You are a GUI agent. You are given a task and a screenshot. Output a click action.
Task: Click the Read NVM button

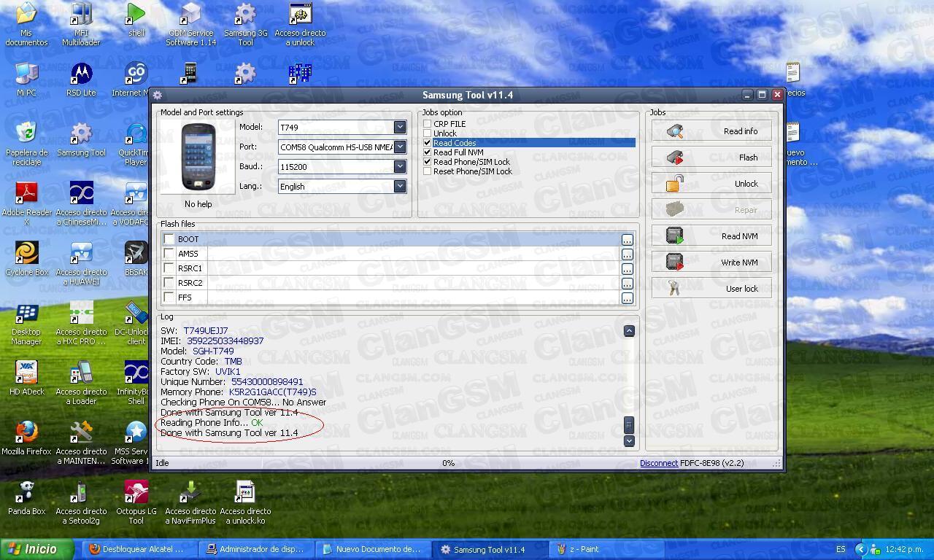(711, 236)
